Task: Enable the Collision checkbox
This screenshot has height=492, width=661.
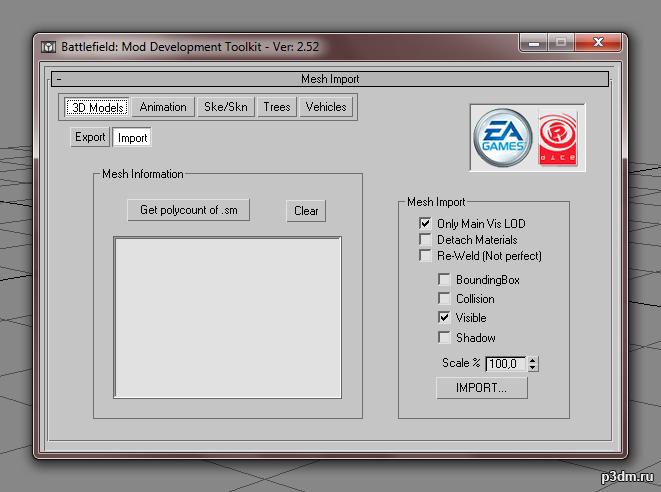Action: (444, 298)
